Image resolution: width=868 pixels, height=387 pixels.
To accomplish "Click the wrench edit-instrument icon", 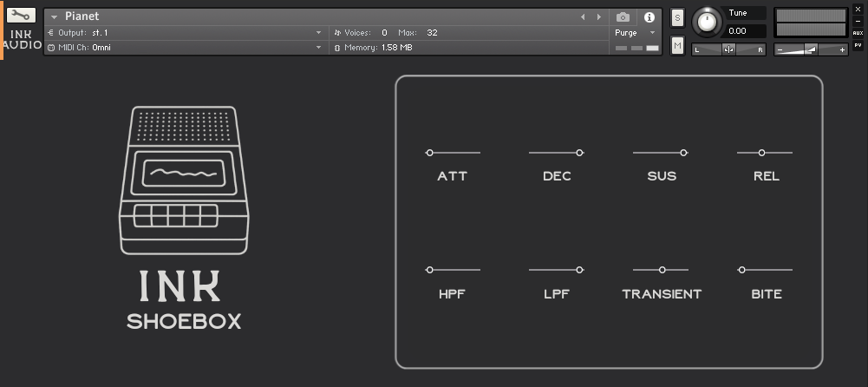I will [x=21, y=16].
